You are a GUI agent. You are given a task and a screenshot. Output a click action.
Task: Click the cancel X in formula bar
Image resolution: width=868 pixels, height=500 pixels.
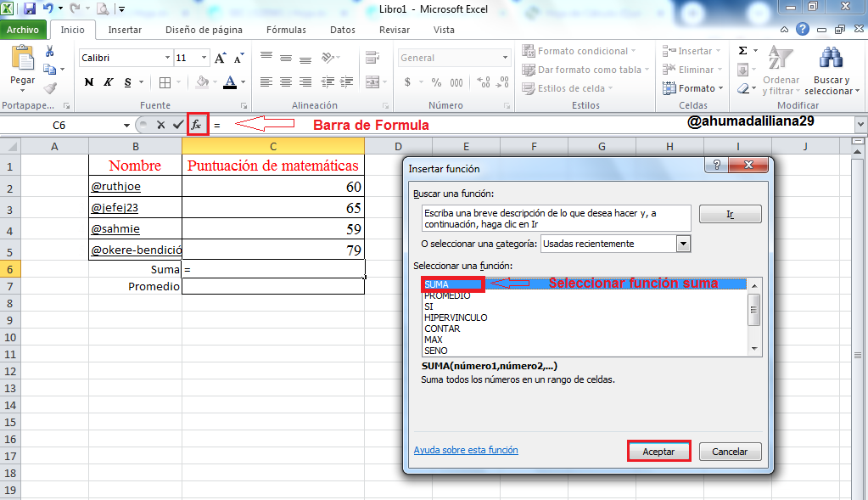(x=160, y=125)
